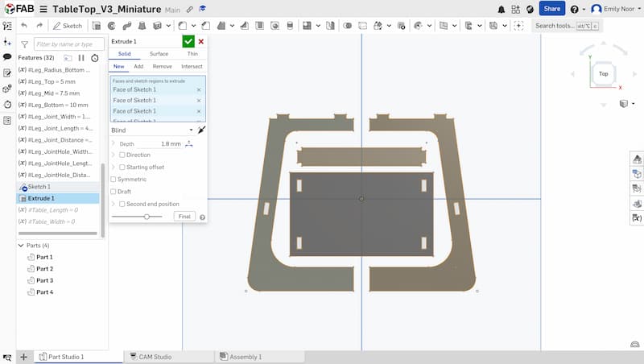The height and width of the screenshot is (364, 644).
Task: Check the Second end position box
Action: pyautogui.click(x=122, y=204)
